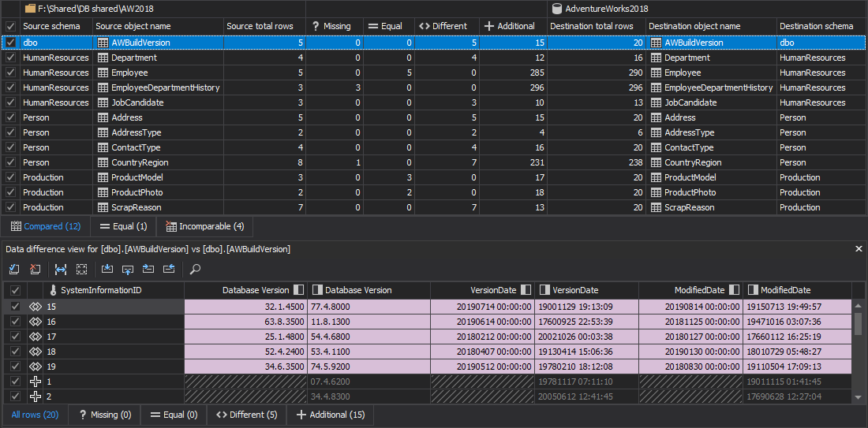Image resolution: width=868 pixels, height=428 pixels.
Task: Uncheck the checkbox for difference row 17
Action: [x=15, y=337]
